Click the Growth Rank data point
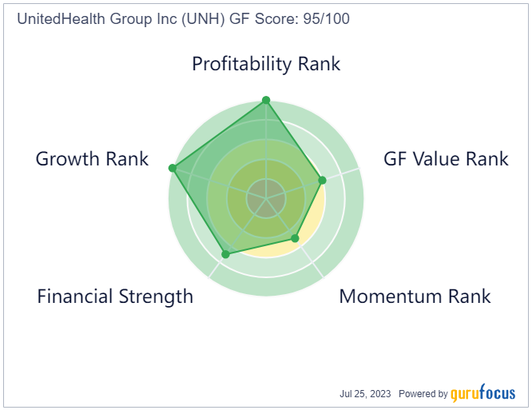Image resolution: width=532 pixels, height=410 pixels. (173, 168)
